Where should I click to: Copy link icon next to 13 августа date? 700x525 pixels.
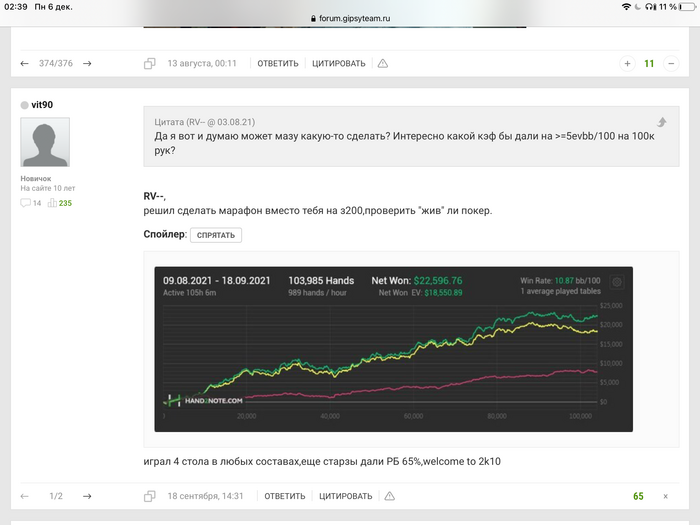(150, 63)
